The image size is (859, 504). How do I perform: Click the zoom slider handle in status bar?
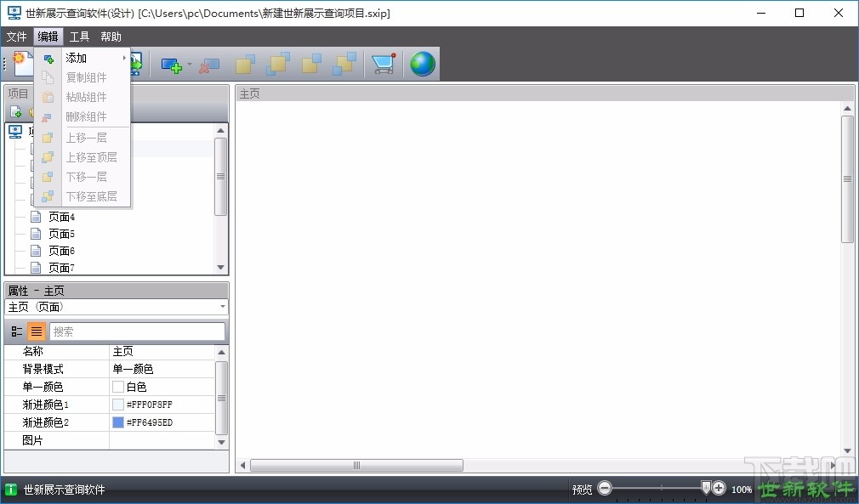point(706,487)
